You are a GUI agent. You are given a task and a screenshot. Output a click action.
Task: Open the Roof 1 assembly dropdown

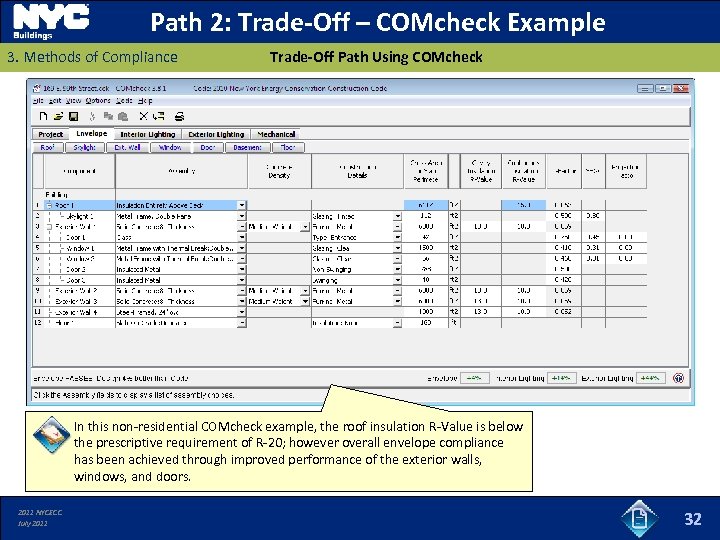click(242, 205)
